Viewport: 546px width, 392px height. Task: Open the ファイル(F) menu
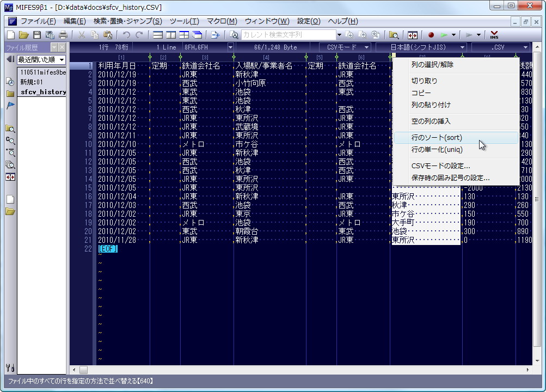(x=38, y=21)
